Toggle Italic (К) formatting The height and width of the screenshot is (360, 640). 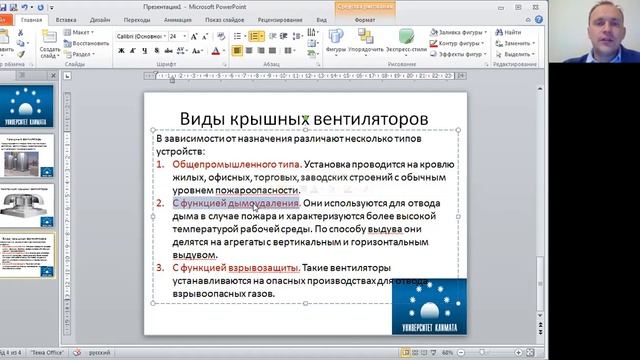click(x=133, y=51)
